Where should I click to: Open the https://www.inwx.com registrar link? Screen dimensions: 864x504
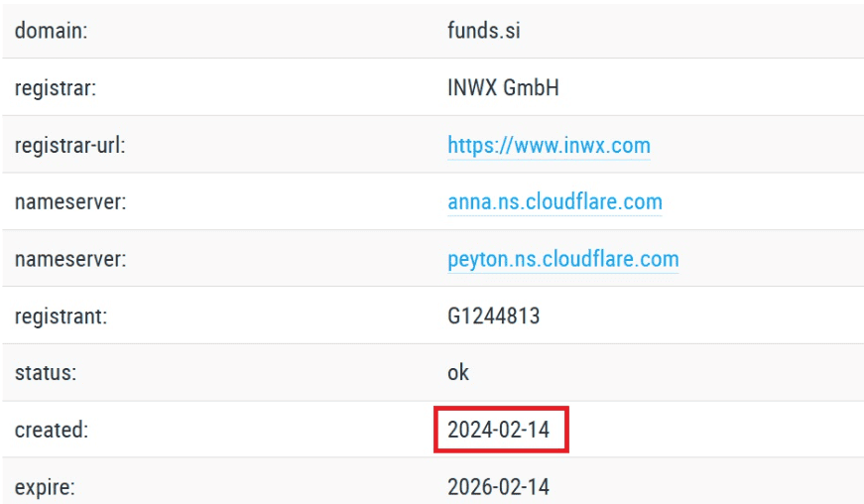pos(549,146)
